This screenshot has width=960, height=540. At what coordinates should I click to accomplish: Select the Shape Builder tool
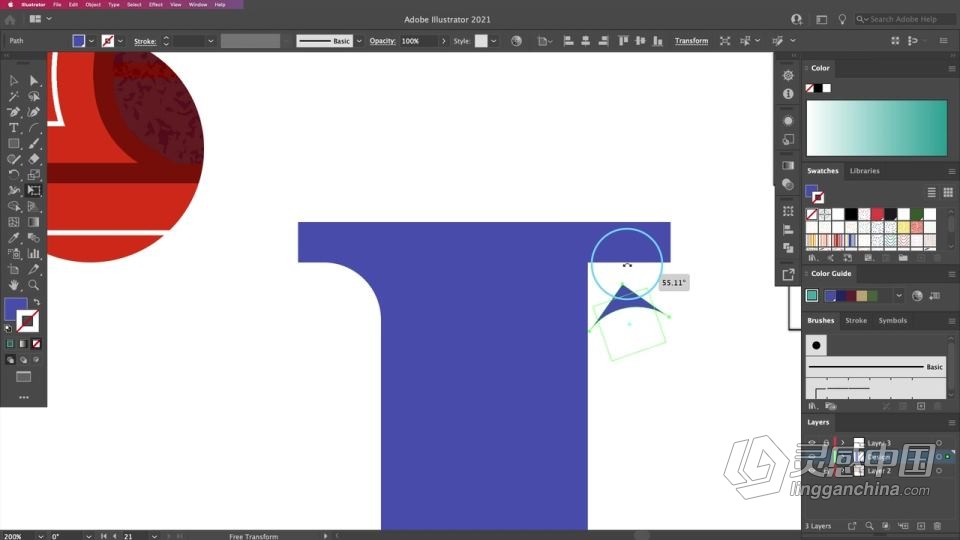click(13, 206)
